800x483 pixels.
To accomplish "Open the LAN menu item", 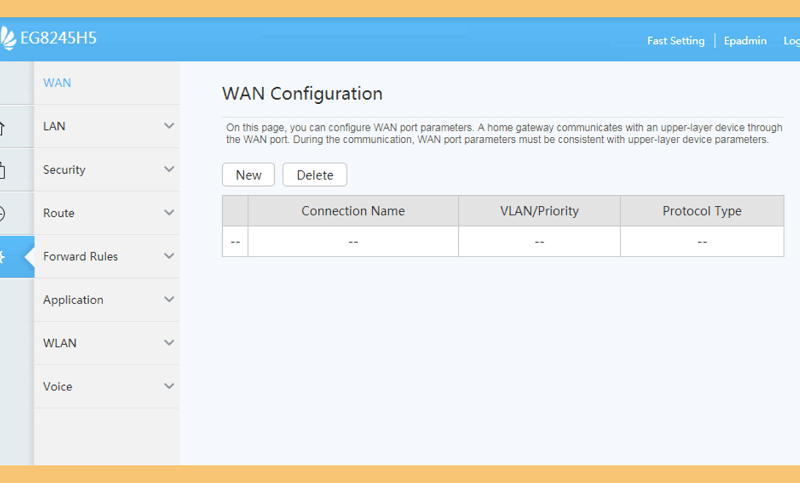I will click(x=107, y=126).
